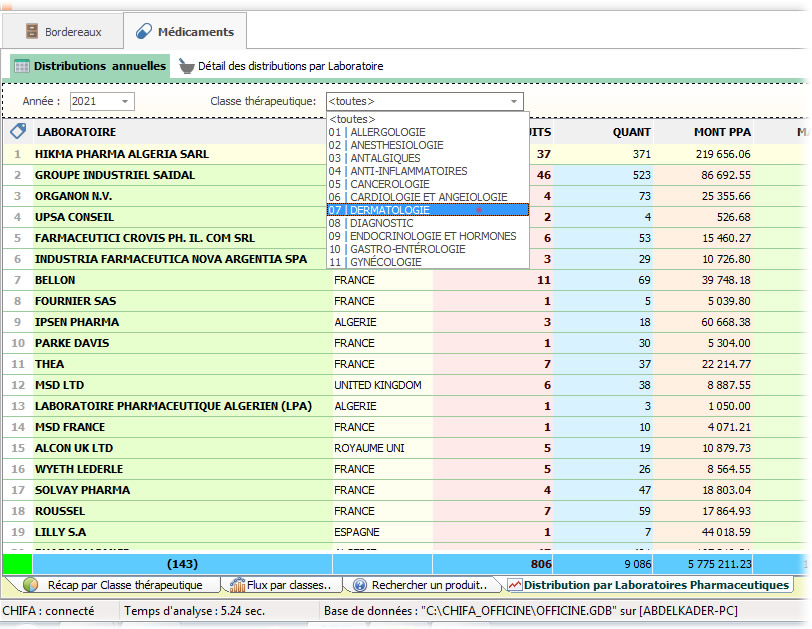Click the Médicaments pill icon
The width and height of the screenshot is (812, 629).
coord(143,32)
